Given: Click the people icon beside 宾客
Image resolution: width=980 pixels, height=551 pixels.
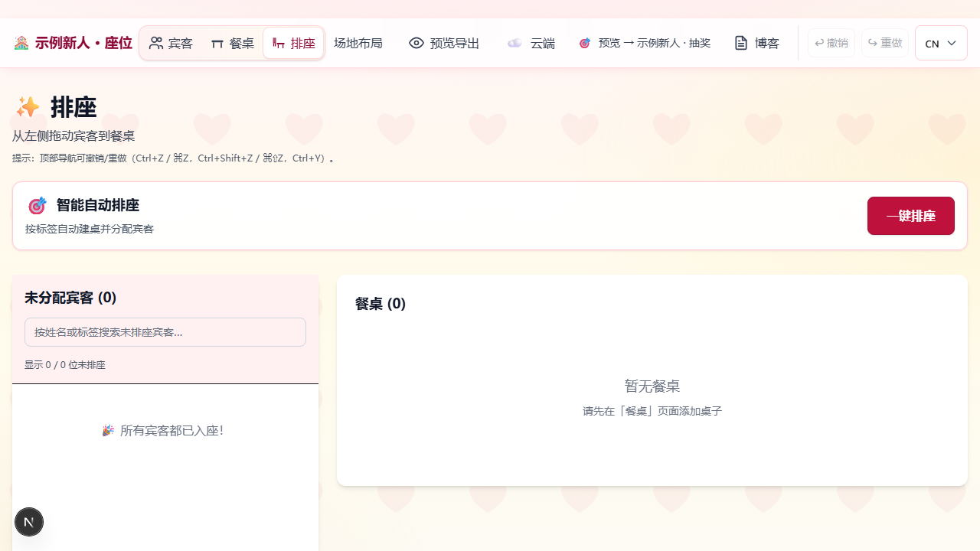Looking at the screenshot, I should tap(156, 43).
